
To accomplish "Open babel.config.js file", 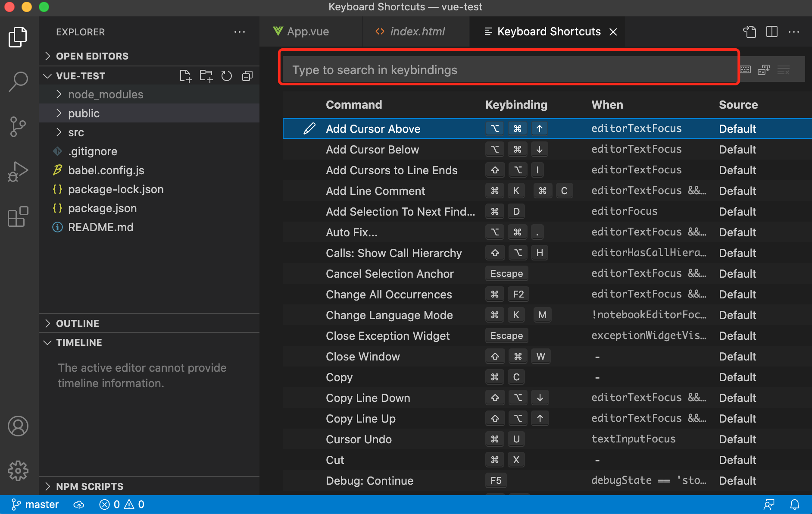I will [x=149, y=170].
